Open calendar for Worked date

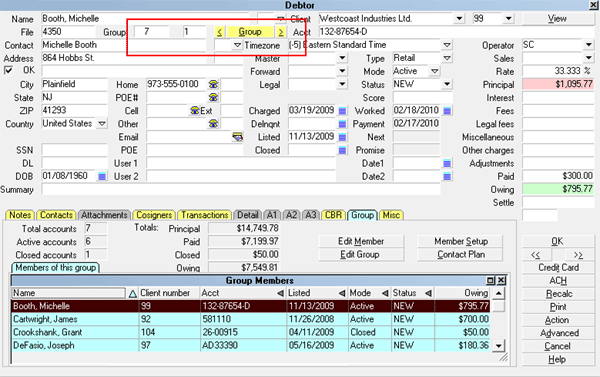click(x=447, y=111)
